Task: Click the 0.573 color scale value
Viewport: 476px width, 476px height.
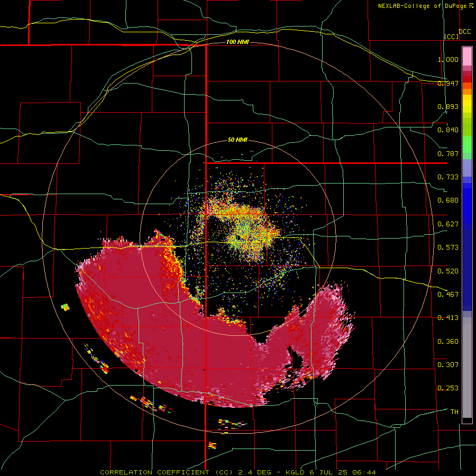Action: [x=448, y=248]
